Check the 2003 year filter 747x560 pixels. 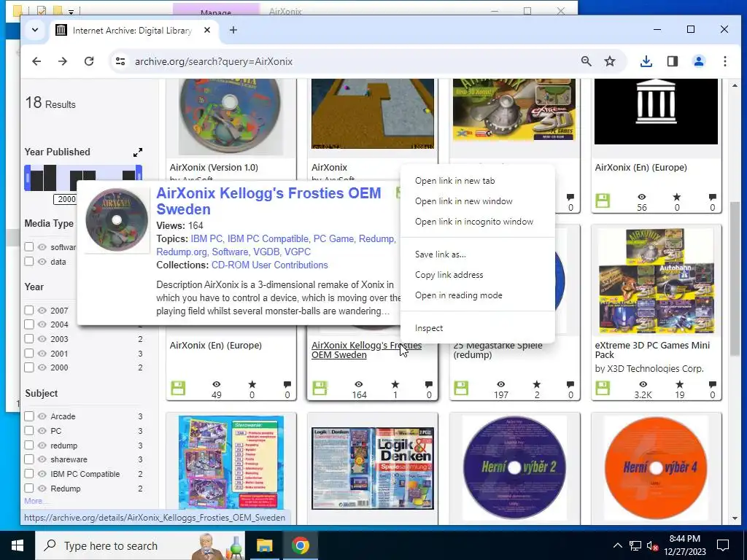[x=29, y=338]
